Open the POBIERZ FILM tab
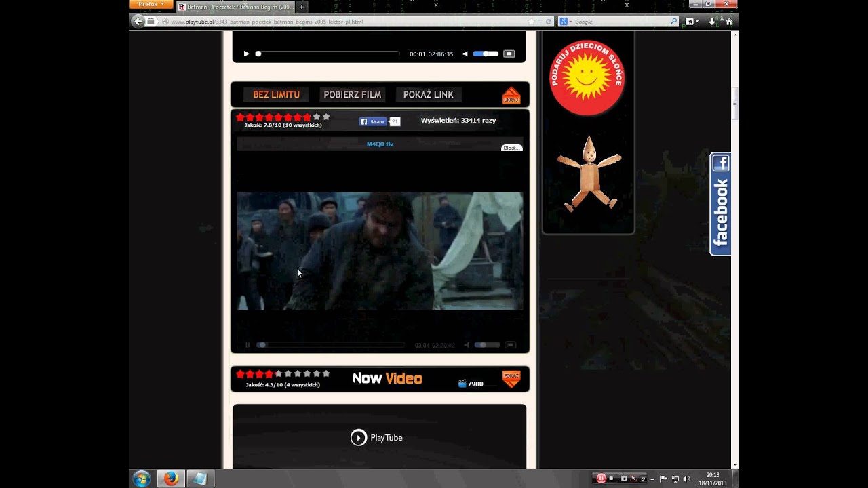 (x=352, y=94)
